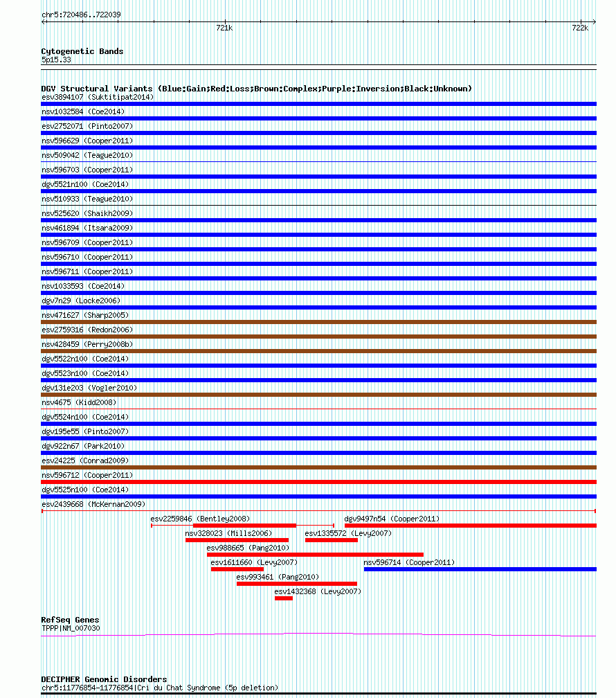Click the red bar under esv1432368
Image resolution: width=616 pixels, height=698 pixels.
tap(284, 598)
